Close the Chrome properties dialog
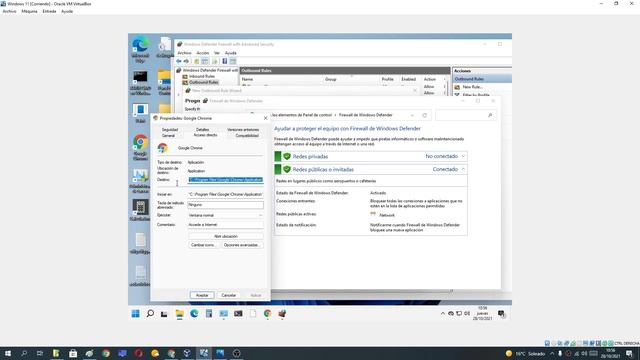Image resolution: width=640 pixels, height=360 pixels. tap(265, 118)
